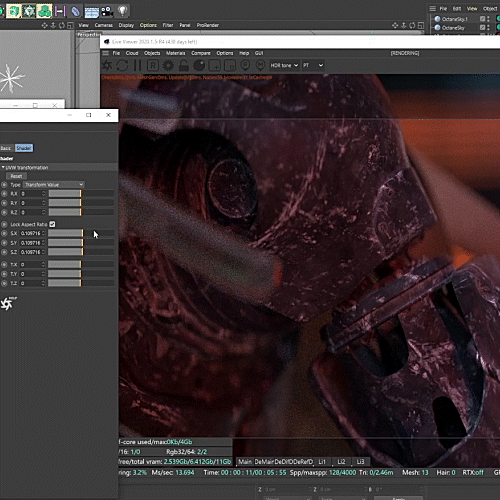Screen dimensions: 500x500
Task: Click the S.Z value stepper arrows
Action: click(43, 252)
